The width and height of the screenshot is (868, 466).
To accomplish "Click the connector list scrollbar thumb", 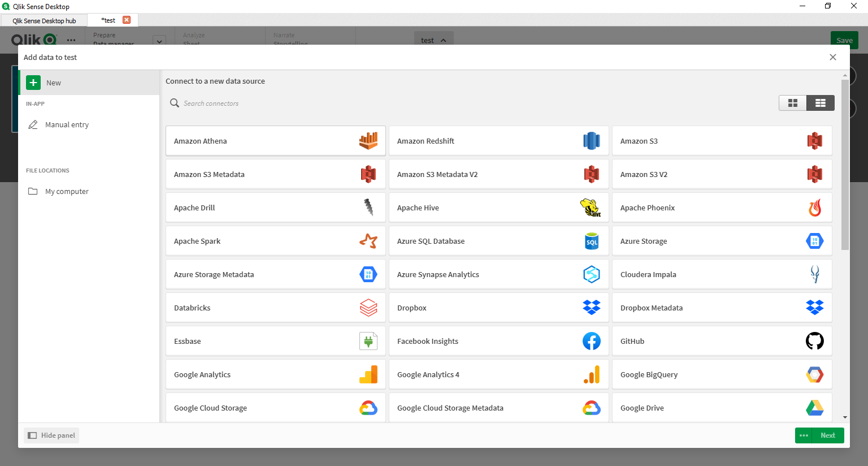I will click(845, 165).
